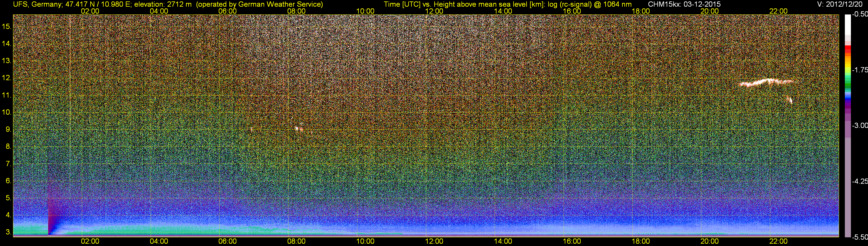
Task: Click the 12 km height axis label
Action: coord(6,78)
